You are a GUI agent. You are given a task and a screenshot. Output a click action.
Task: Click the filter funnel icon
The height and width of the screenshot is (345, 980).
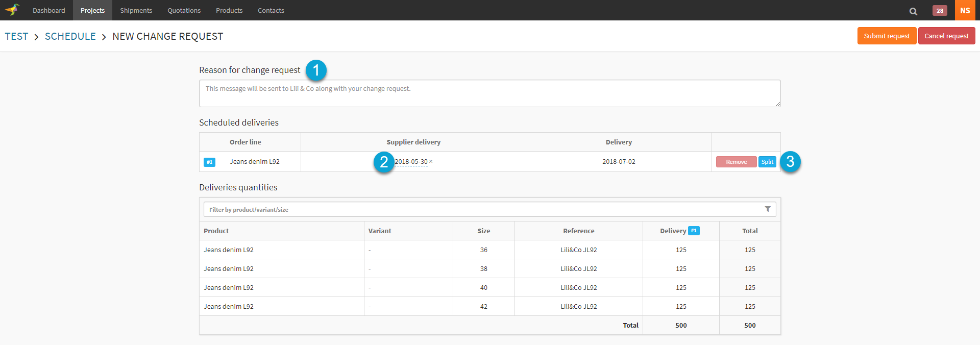tap(768, 209)
